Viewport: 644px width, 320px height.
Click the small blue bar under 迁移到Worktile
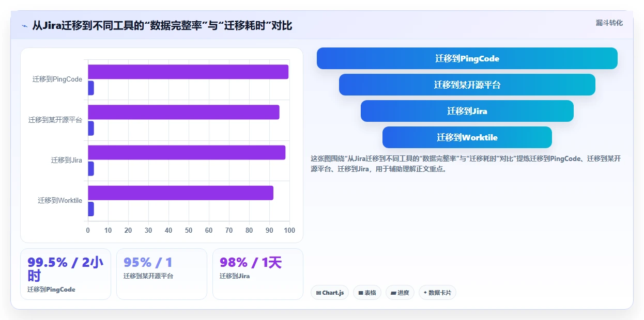click(91, 209)
